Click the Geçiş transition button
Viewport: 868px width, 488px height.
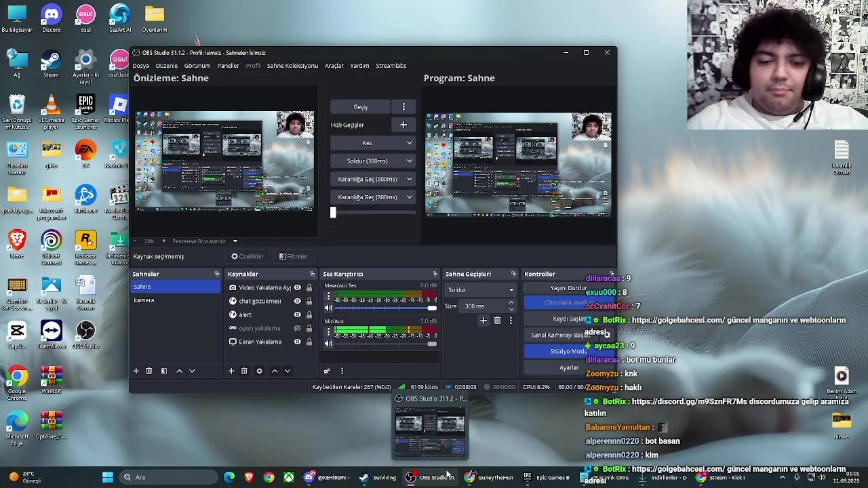(x=361, y=107)
